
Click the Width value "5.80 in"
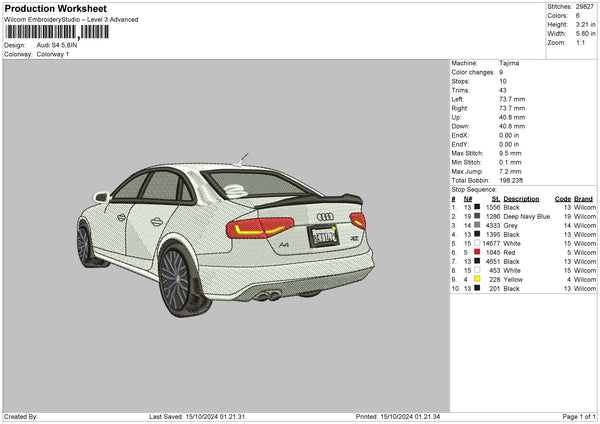click(x=585, y=34)
